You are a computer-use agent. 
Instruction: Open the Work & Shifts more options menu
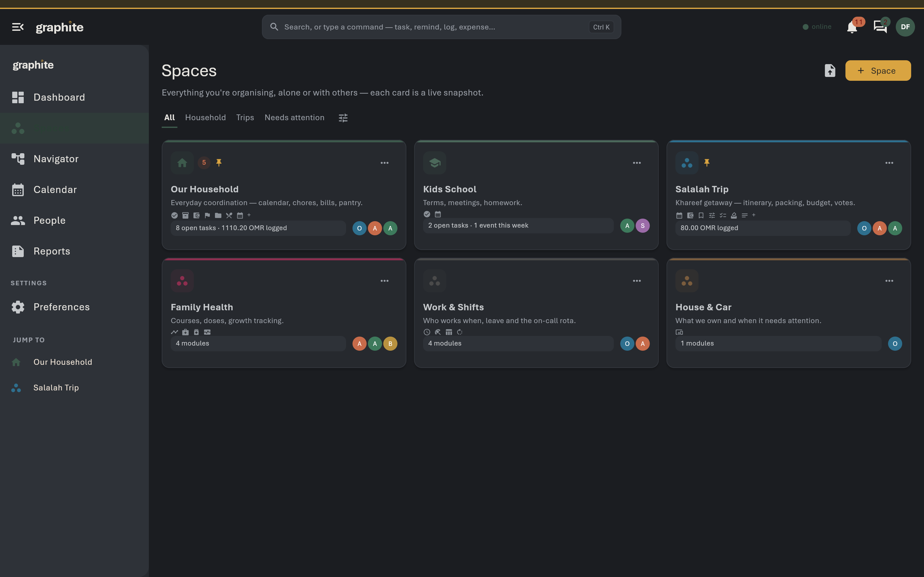(637, 281)
